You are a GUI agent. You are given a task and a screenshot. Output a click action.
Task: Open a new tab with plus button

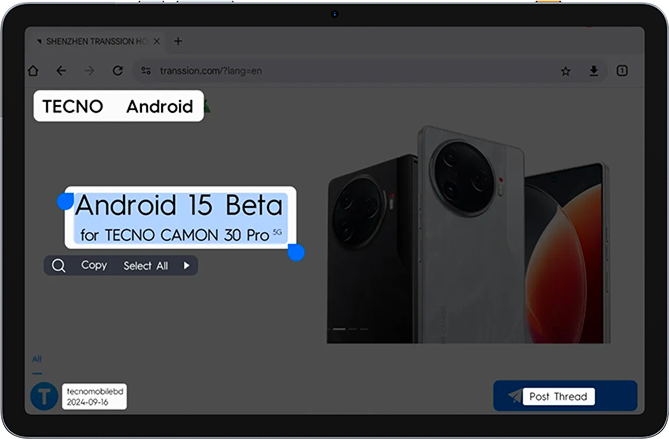[x=178, y=41]
